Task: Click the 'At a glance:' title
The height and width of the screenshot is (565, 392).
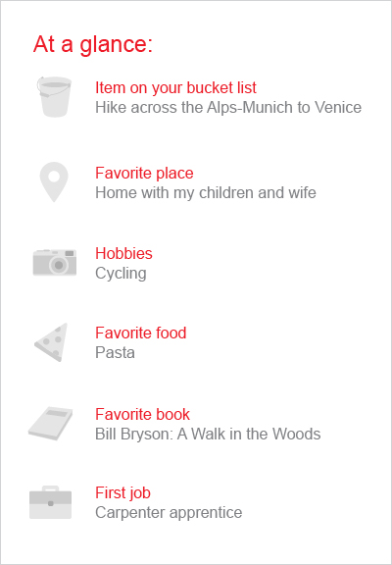Action: click(93, 44)
